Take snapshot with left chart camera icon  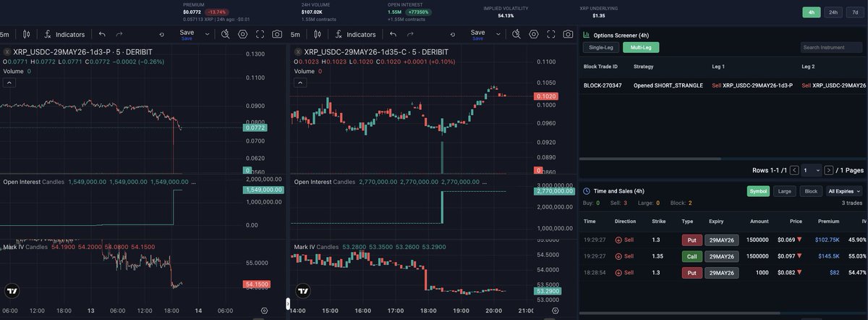click(x=278, y=34)
